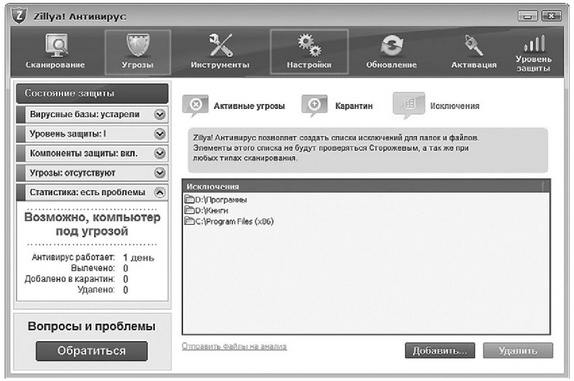Click Уровень защиты: I status label
574x381 pixels.
(68, 134)
